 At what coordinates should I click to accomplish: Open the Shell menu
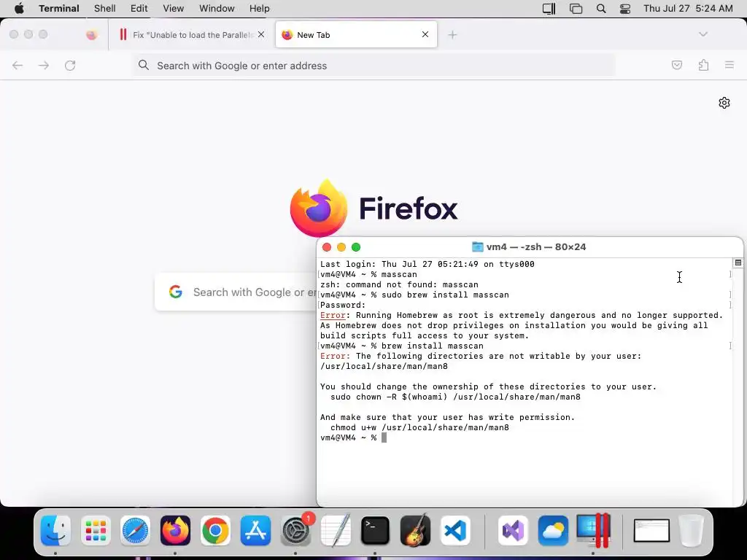(x=105, y=8)
